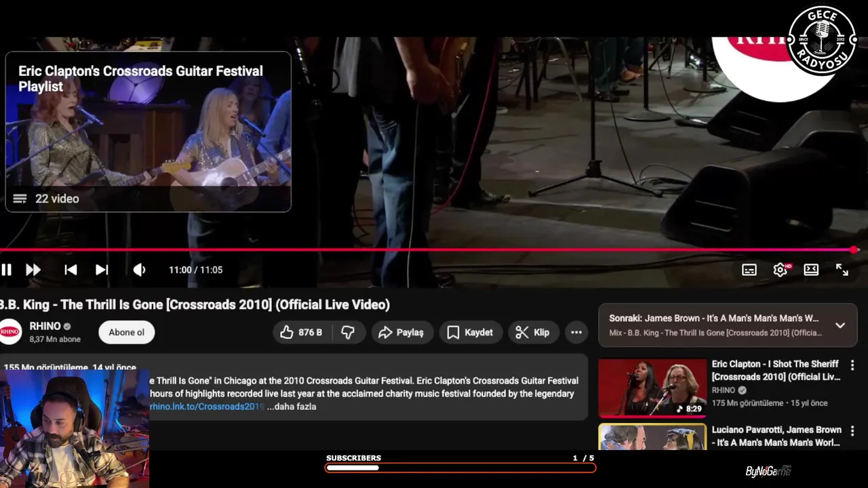Screen dimensions: 868x488
Task: Open Luciano Pavarotti James Brown video thumbnail
Action: click(652, 437)
